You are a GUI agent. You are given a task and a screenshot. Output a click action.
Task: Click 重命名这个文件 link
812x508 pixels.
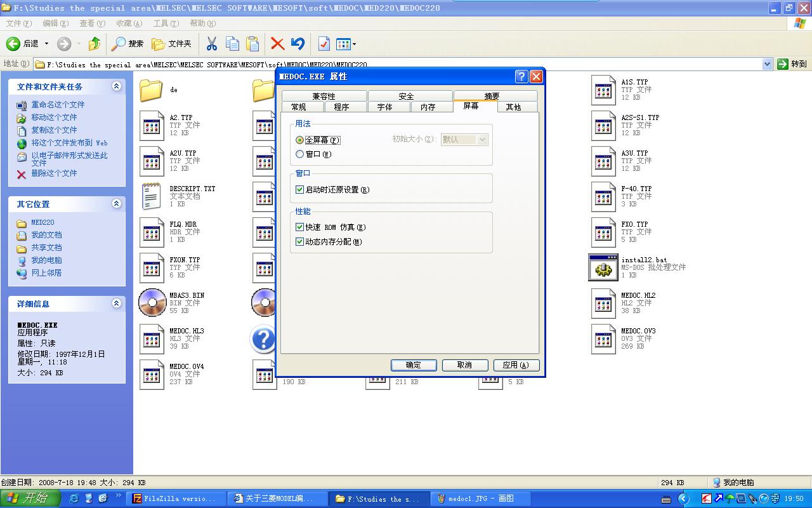(x=58, y=105)
